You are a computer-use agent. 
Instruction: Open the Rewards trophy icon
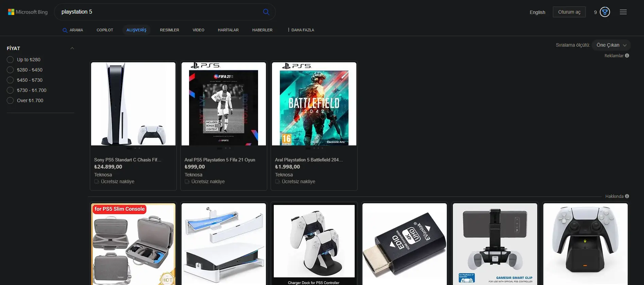[x=605, y=12]
